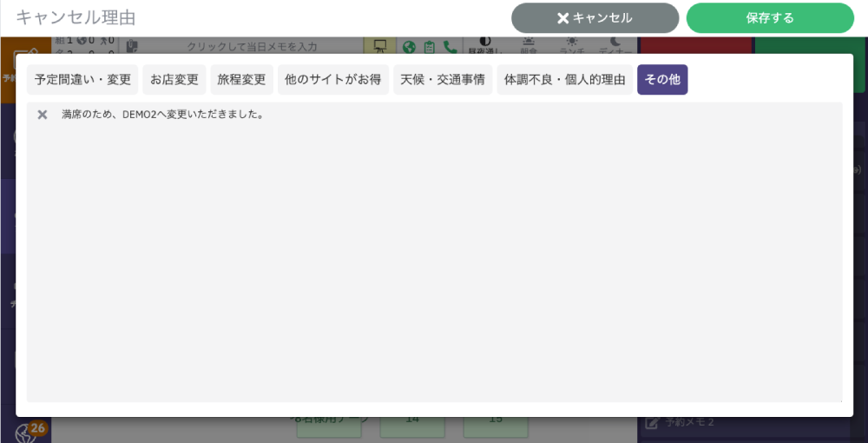Image resolution: width=868 pixels, height=443 pixels.
Task: Select the 他のサイトがお得 reason tag
Action: coord(333,80)
